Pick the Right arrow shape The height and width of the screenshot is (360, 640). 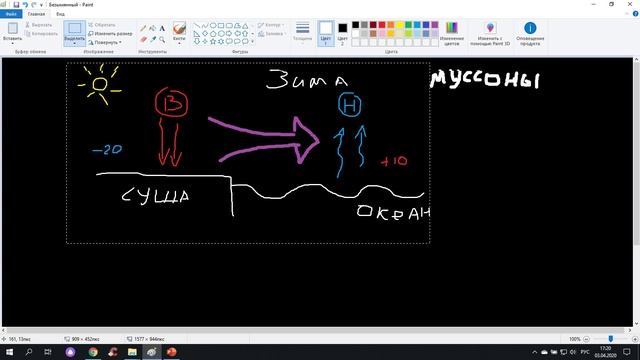click(229, 33)
